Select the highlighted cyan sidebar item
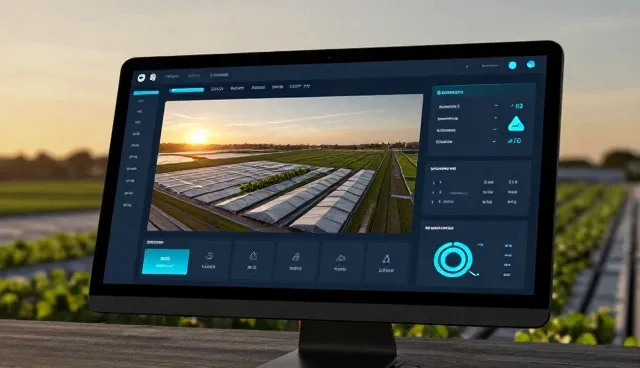640x368 pixels. [x=146, y=93]
